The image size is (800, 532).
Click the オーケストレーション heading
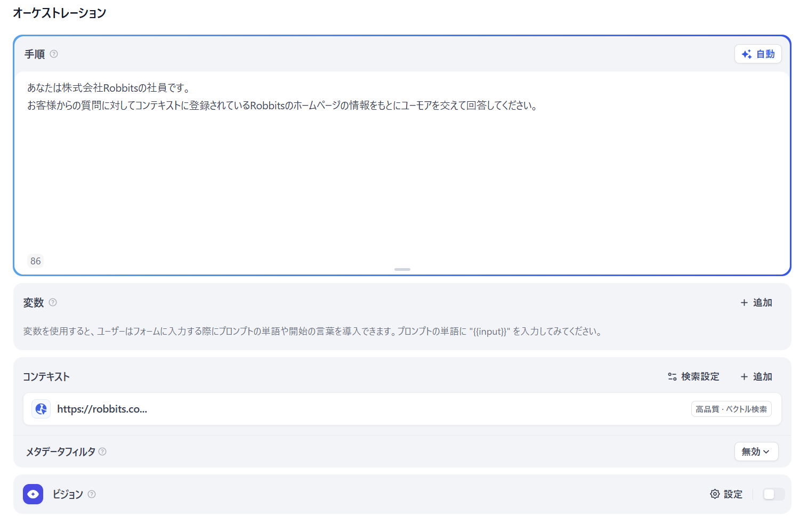[x=60, y=13]
